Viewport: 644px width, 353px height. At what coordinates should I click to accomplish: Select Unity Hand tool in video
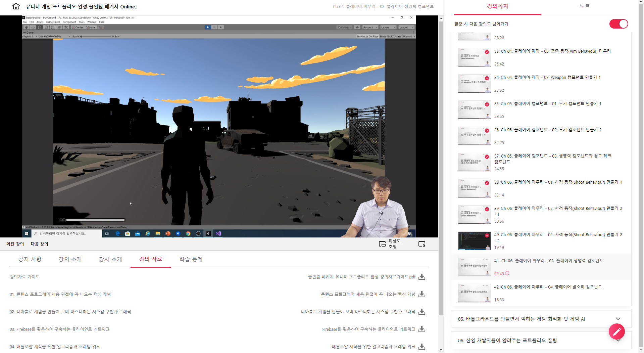pos(26,27)
